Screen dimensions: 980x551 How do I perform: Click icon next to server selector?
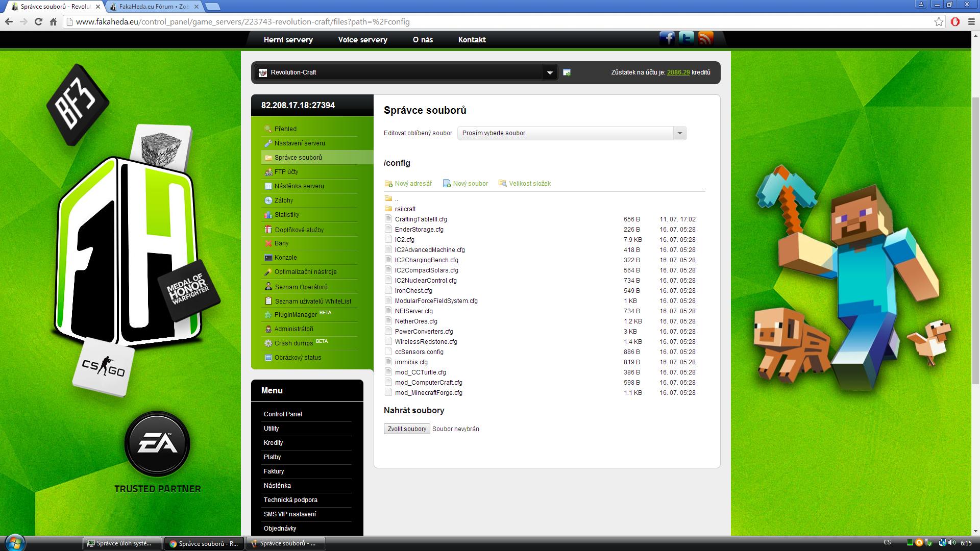(x=567, y=72)
